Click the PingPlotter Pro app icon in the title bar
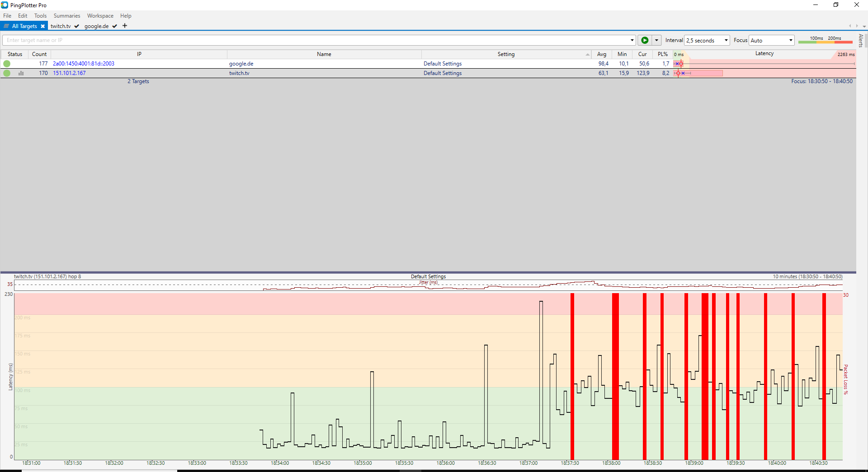 [x=5, y=5]
